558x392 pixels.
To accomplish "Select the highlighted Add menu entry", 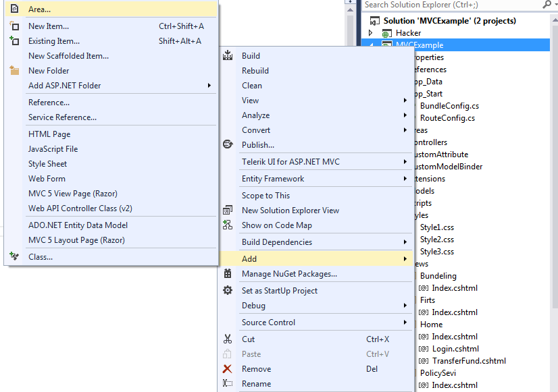I will tap(316, 258).
